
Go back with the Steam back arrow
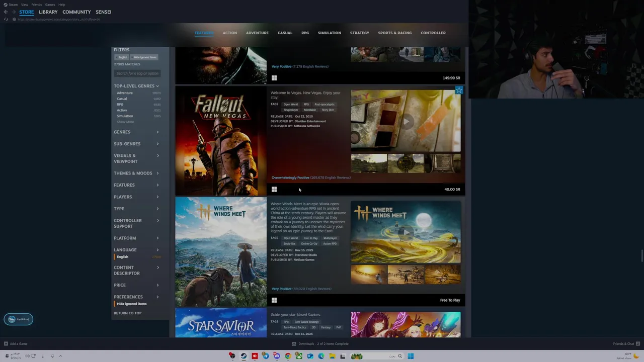click(x=6, y=12)
